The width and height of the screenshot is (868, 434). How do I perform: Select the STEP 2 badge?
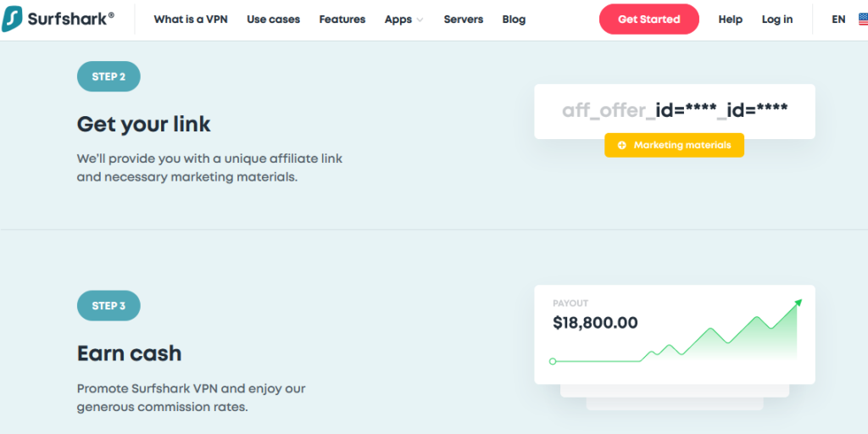[108, 76]
